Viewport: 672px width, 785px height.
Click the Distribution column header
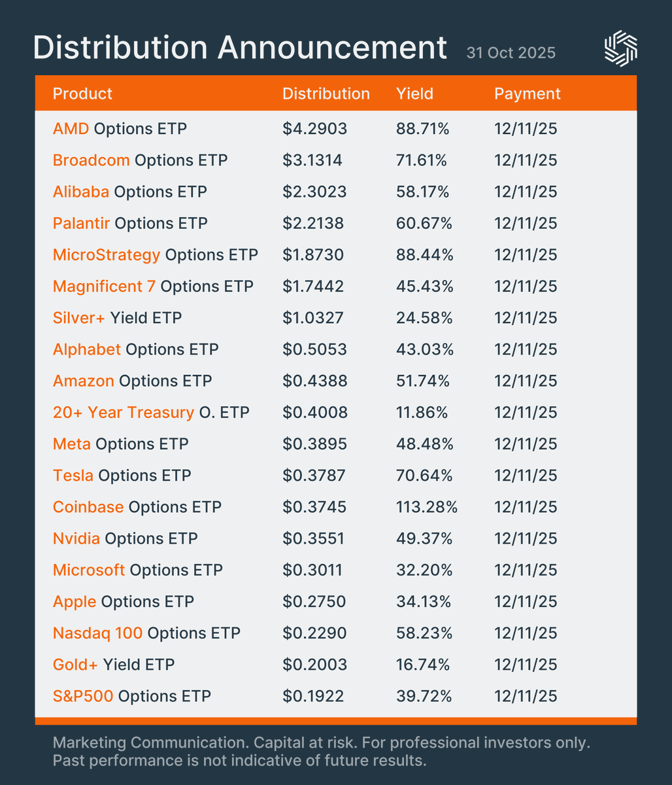pyautogui.click(x=326, y=94)
